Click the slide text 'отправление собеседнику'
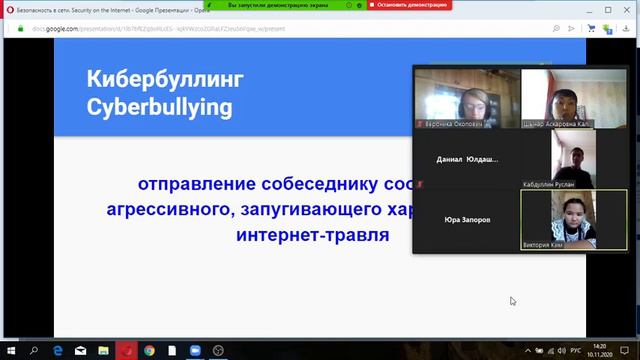This screenshot has height=360, width=640. click(x=258, y=184)
